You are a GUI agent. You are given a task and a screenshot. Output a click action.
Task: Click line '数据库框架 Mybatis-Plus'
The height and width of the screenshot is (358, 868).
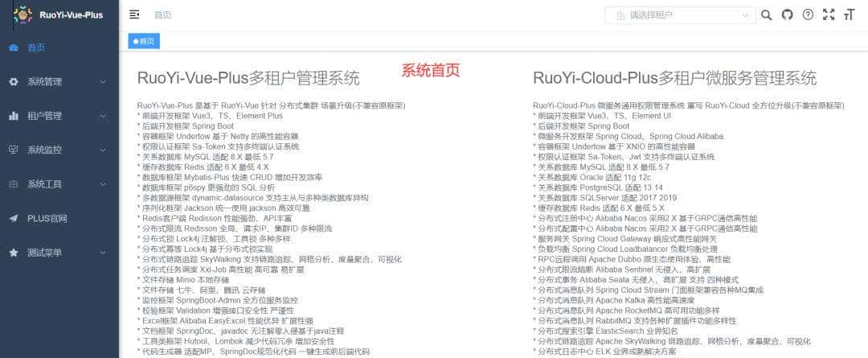pyautogui.click(x=230, y=177)
